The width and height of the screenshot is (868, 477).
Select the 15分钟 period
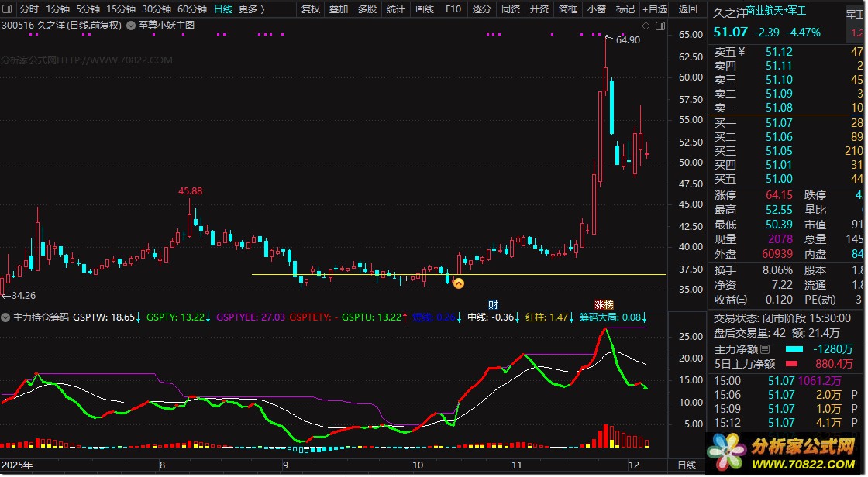tap(121, 9)
